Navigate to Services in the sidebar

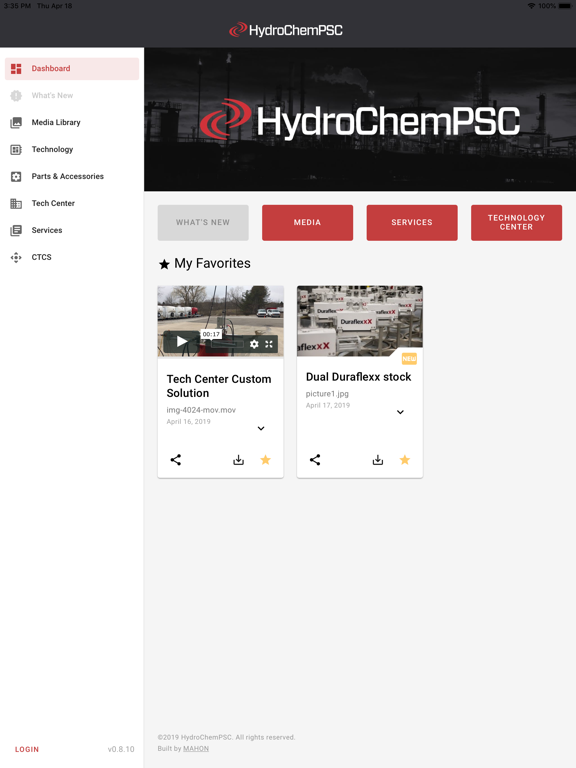72,230
